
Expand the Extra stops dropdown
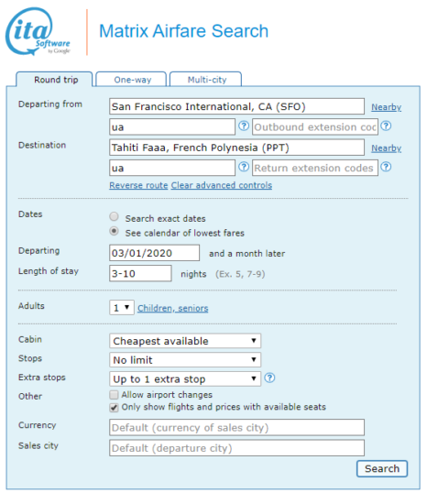(185, 378)
